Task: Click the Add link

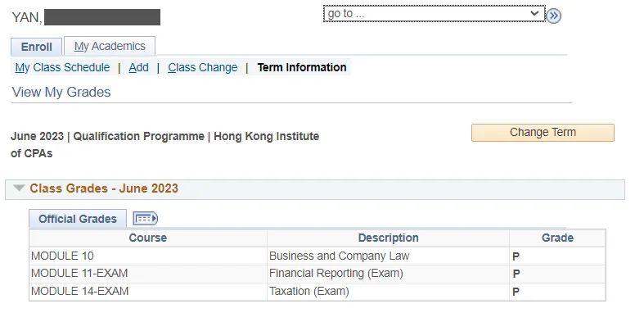Action: (139, 67)
